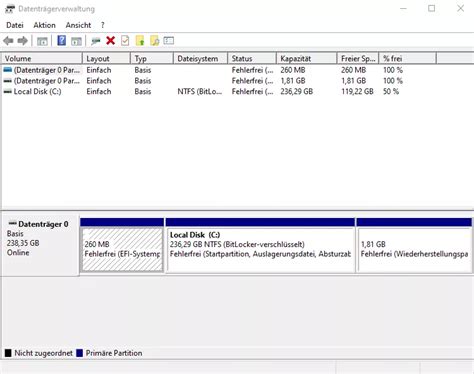Sort by the Freier Sp... column header
Screen dimensions: 474x374
click(358, 59)
